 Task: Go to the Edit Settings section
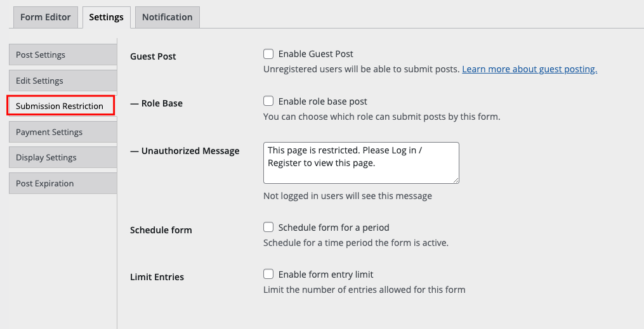coord(63,81)
